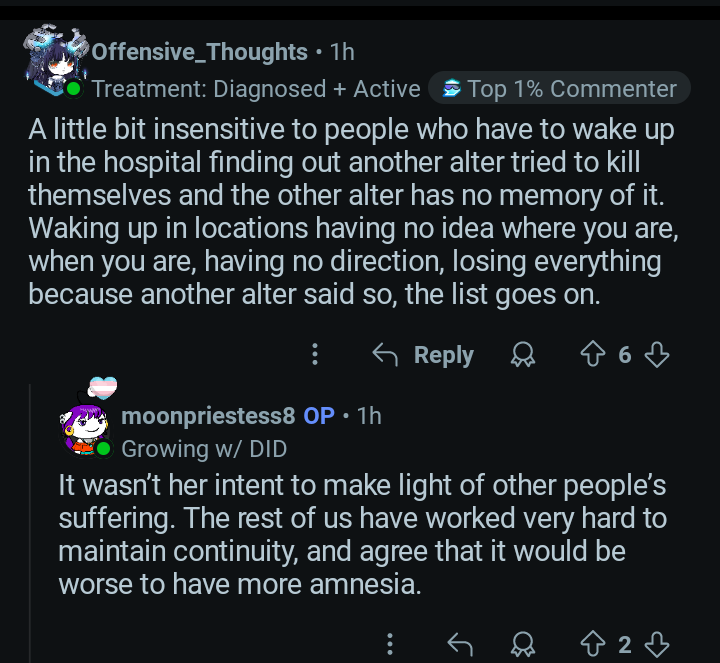Reply to Offensive_Thoughts comment

coord(423,354)
